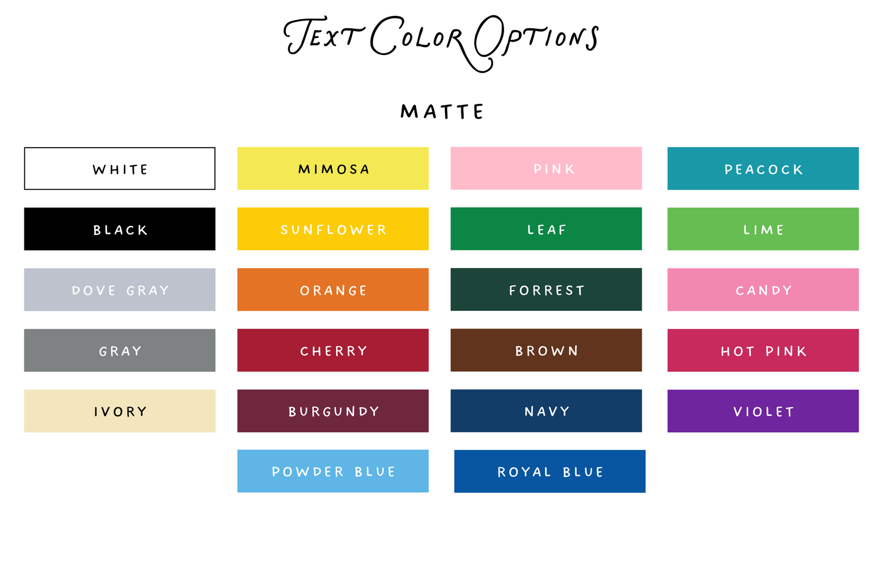Choose the Forrest dark green swatch
The height and width of the screenshot is (588, 883).
pyautogui.click(x=546, y=289)
